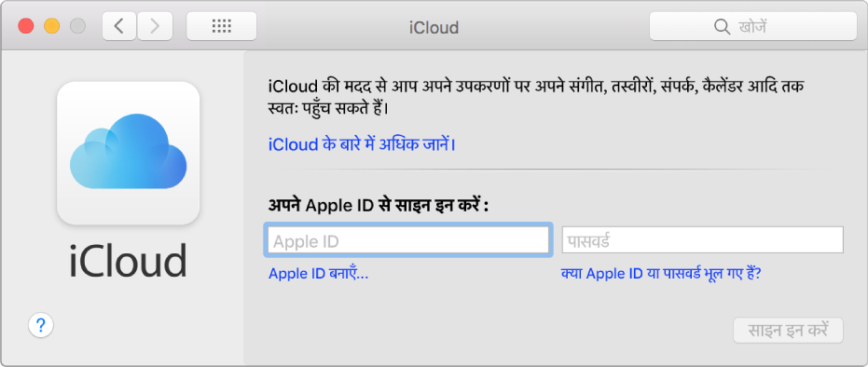Viewport: 868px width, 367px height.
Task: Minimize the window with the yellow button
Action: pyautogui.click(x=52, y=26)
